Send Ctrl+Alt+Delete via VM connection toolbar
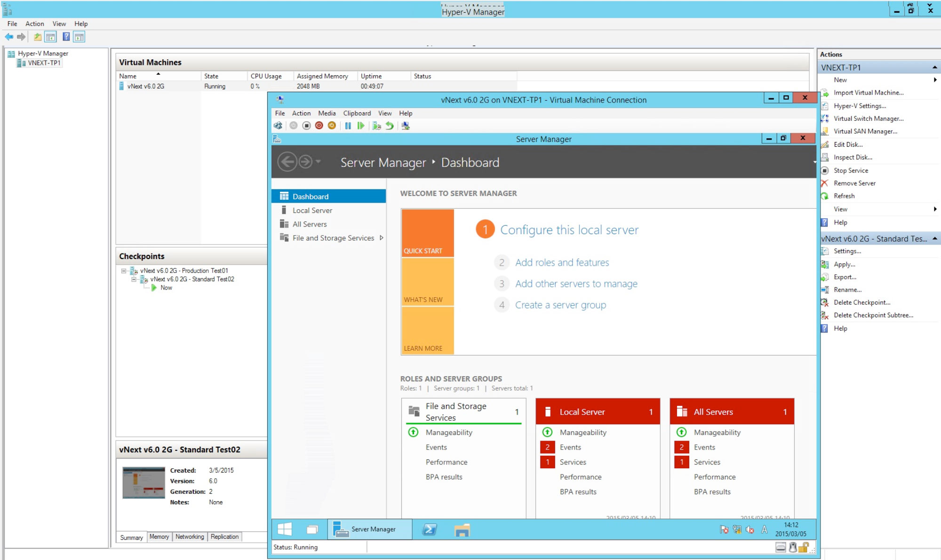 [x=278, y=126]
